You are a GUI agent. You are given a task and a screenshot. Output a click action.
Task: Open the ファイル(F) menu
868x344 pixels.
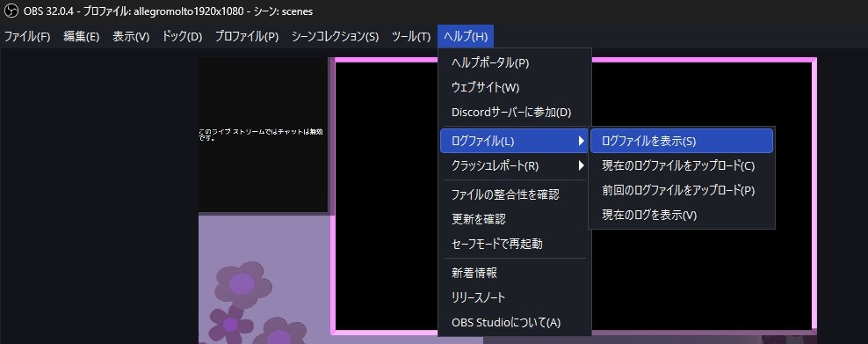point(27,37)
